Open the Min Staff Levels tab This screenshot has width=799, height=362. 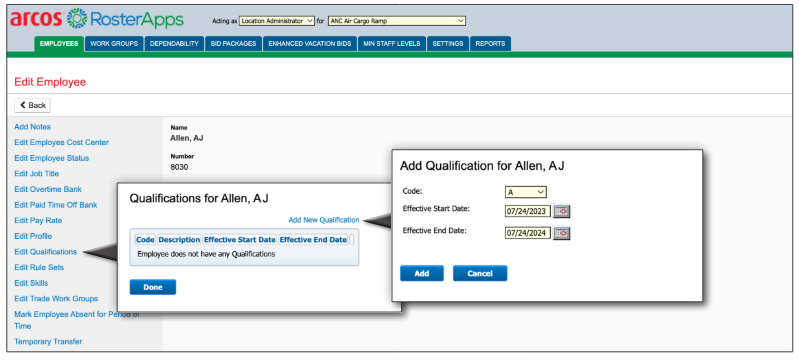point(392,44)
